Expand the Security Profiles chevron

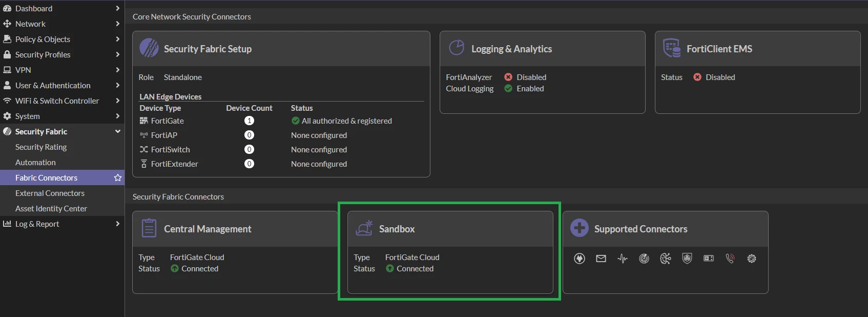(118, 54)
